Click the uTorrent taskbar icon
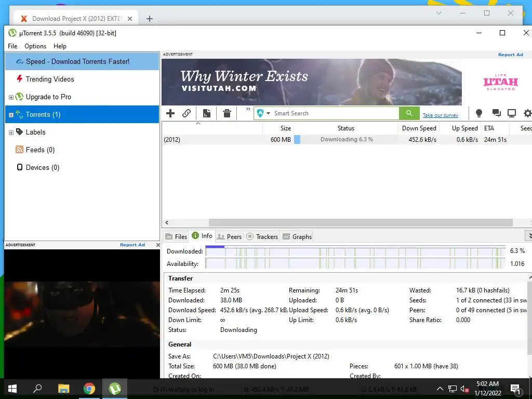Image resolution: width=532 pixels, height=399 pixels. pyautogui.click(x=115, y=389)
